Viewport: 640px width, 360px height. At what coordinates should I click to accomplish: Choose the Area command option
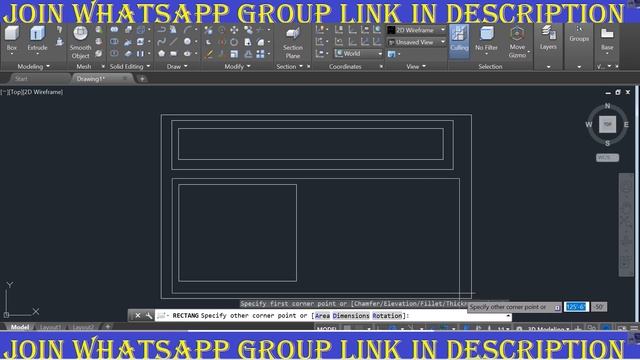322,316
